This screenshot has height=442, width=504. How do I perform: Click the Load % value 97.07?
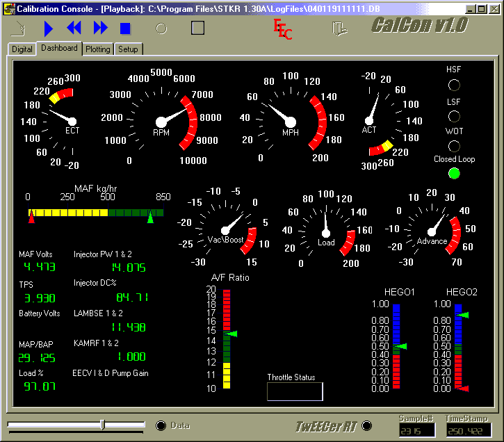pos(40,386)
